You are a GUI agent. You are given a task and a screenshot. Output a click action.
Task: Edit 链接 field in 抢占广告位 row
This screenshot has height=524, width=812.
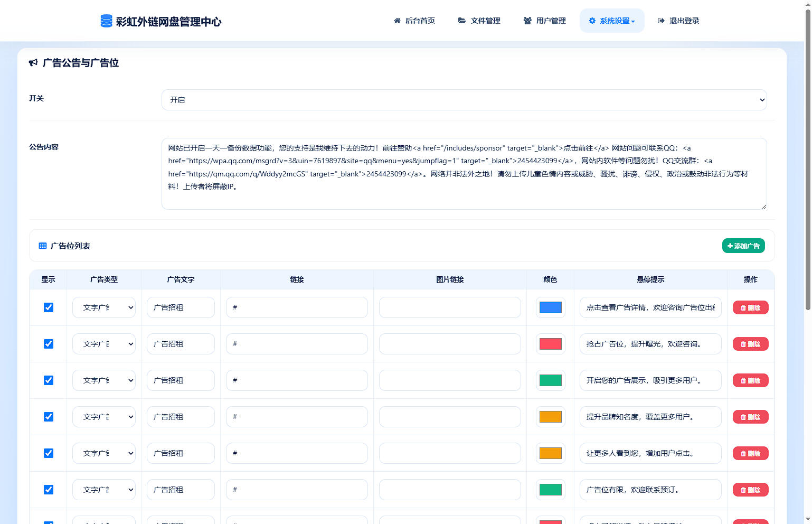coord(297,344)
